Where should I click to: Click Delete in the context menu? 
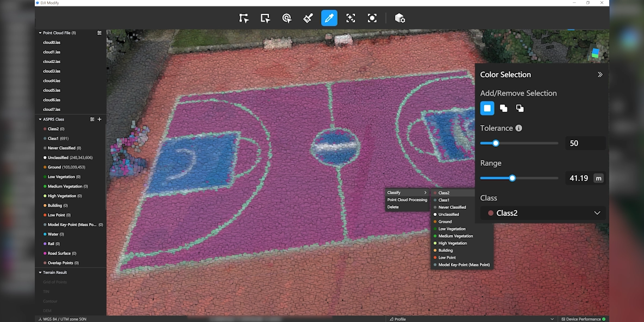pyautogui.click(x=393, y=207)
